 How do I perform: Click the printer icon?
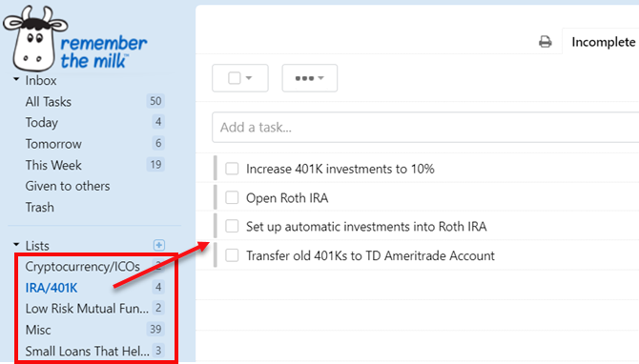(x=545, y=42)
